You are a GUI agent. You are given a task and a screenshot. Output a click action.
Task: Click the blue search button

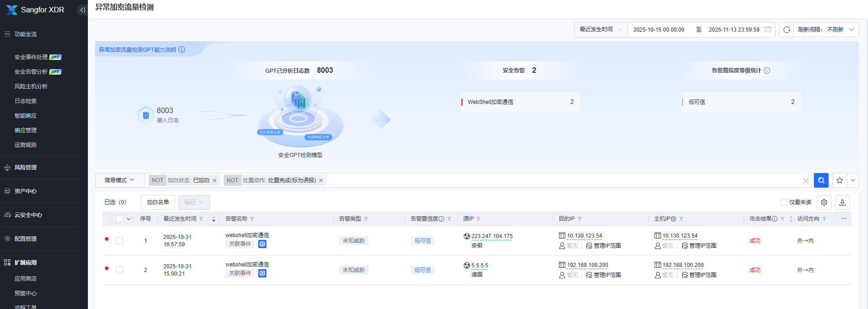pyautogui.click(x=821, y=180)
